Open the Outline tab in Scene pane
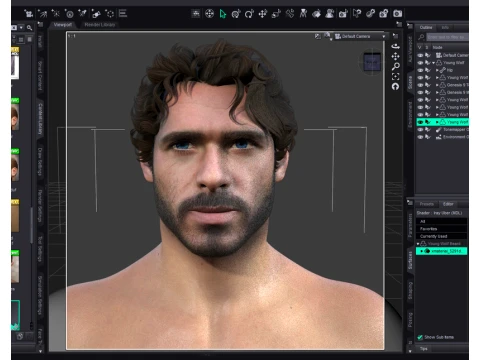Screen dimensions: 480x360 pyautogui.click(x=426, y=27)
